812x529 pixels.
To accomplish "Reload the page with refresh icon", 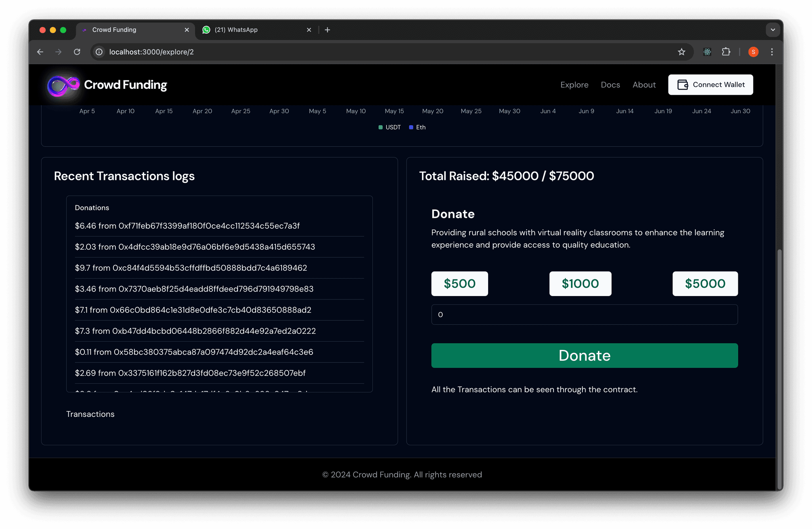I will 77,52.
